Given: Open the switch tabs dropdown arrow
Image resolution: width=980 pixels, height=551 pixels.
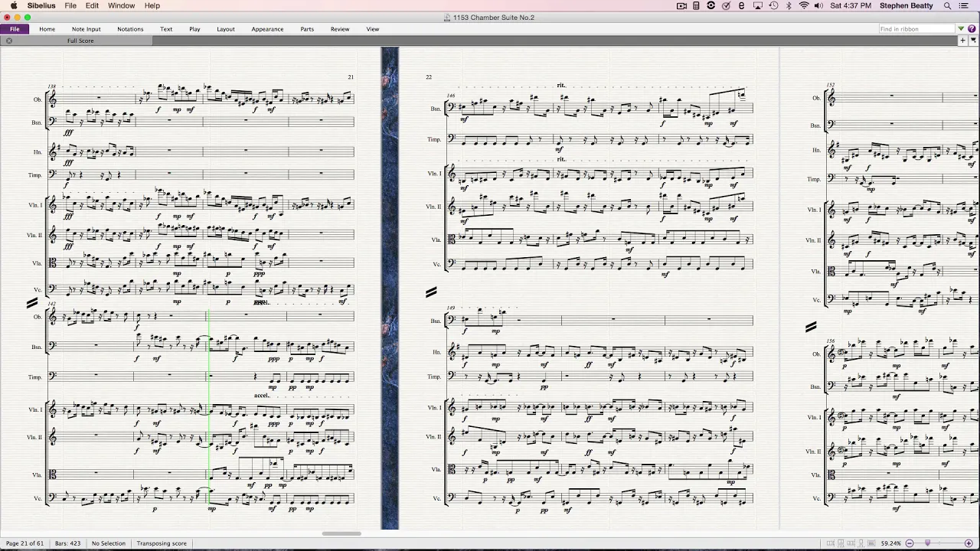Looking at the screenshot, I should tap(974, 41).
